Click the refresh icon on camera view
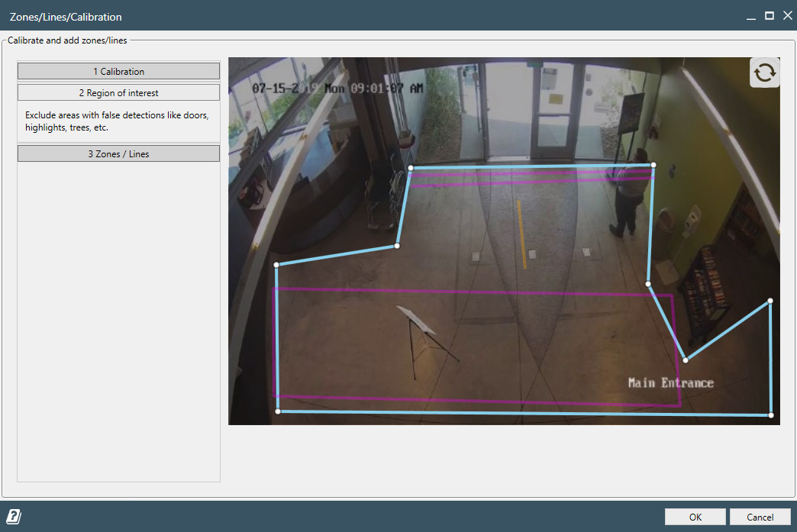The width and height of the screenshot is (797, 532). click(764, 73)
